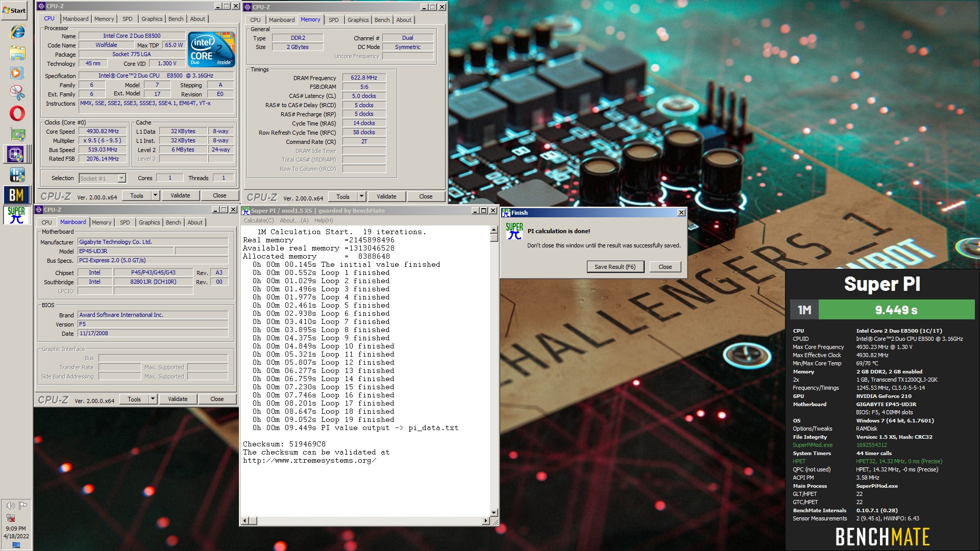Click the DRAM Frequency value 622.8 MHz
Viewport: 980px width, 551px height.
[x=364, y=78]
